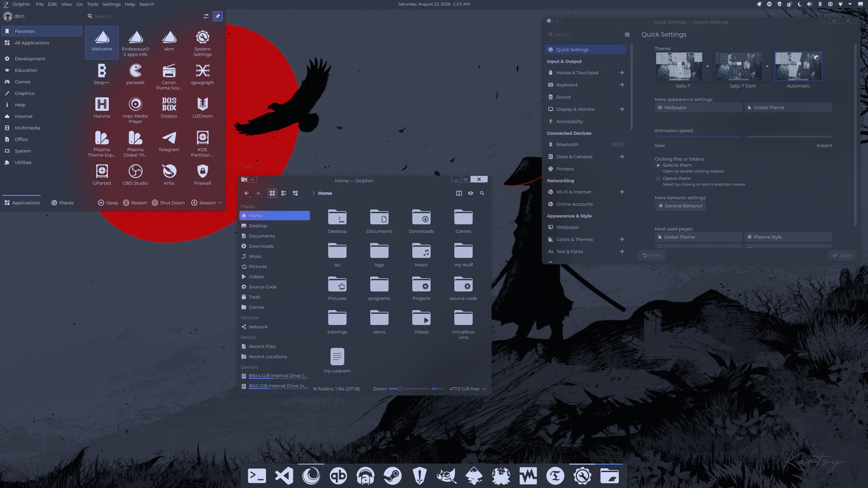Launch Steam from the dock
The height and width of the screenshot is (488, 868).
click(x=392, y=476)
